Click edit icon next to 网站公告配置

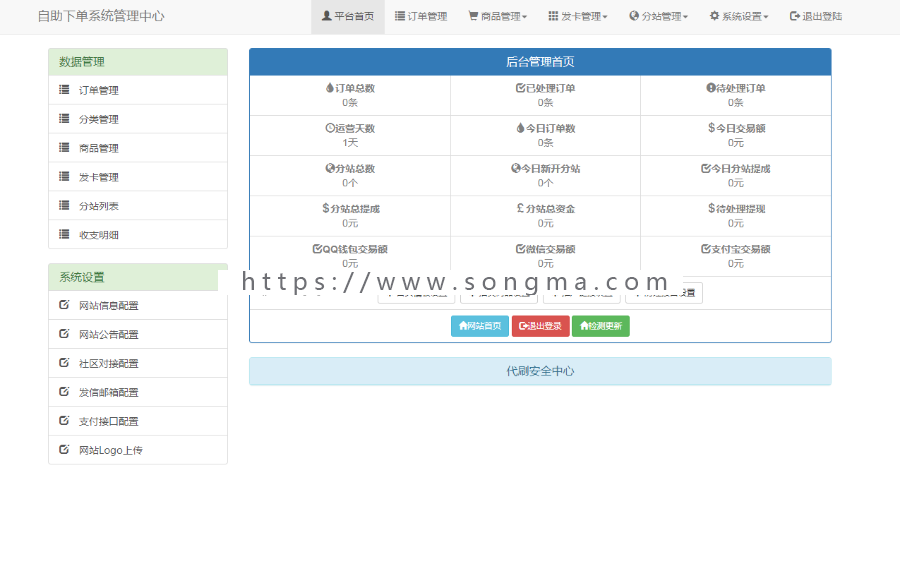pyautogui.click(x=64, y=333)
